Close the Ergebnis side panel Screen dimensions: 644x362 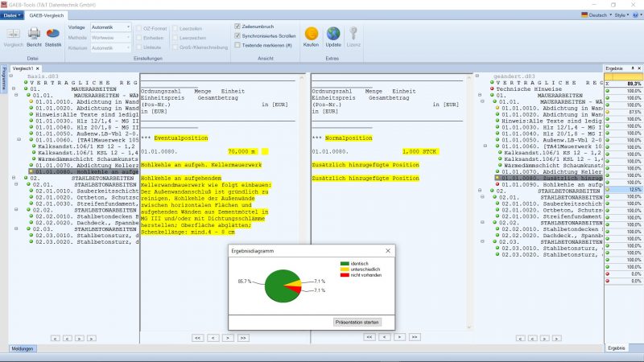[639, 68]
